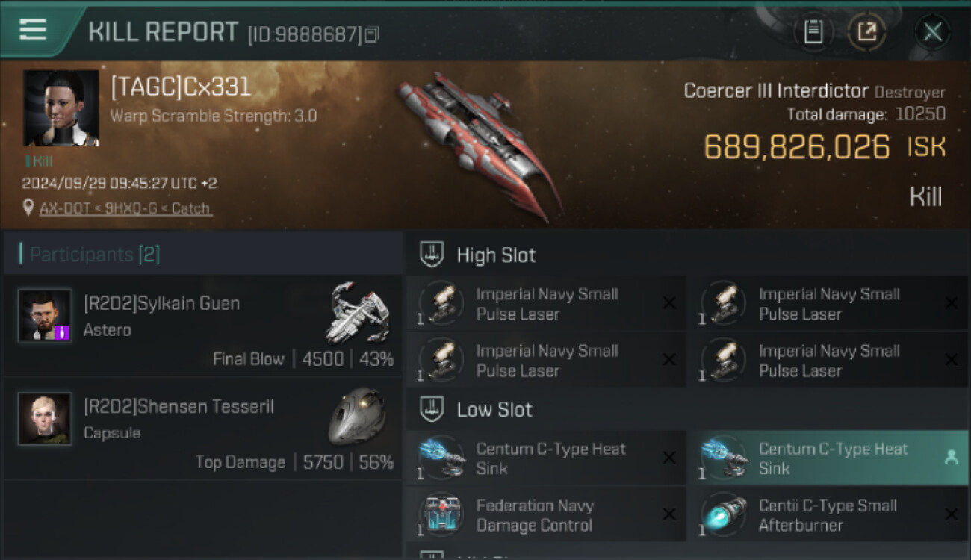The height and width of the screenshot is (560, 971).
Task: Close the kill report window
Action: click(x=932, y=31)
